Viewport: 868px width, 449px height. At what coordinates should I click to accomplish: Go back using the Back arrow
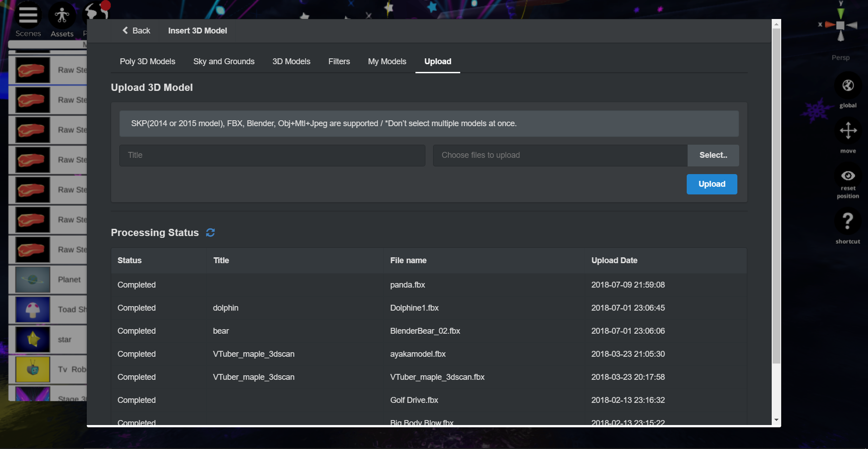point(136,31)
